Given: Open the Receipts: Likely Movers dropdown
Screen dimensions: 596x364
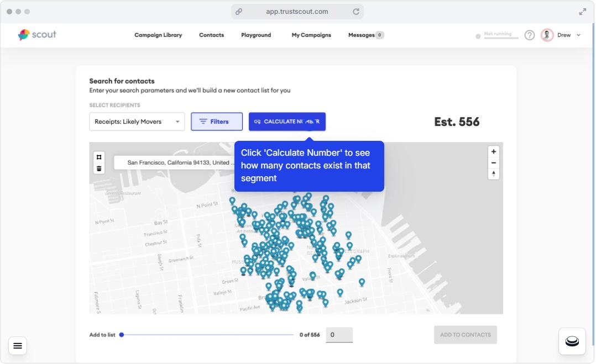Looking at the screenshot, I should (137, 122).
